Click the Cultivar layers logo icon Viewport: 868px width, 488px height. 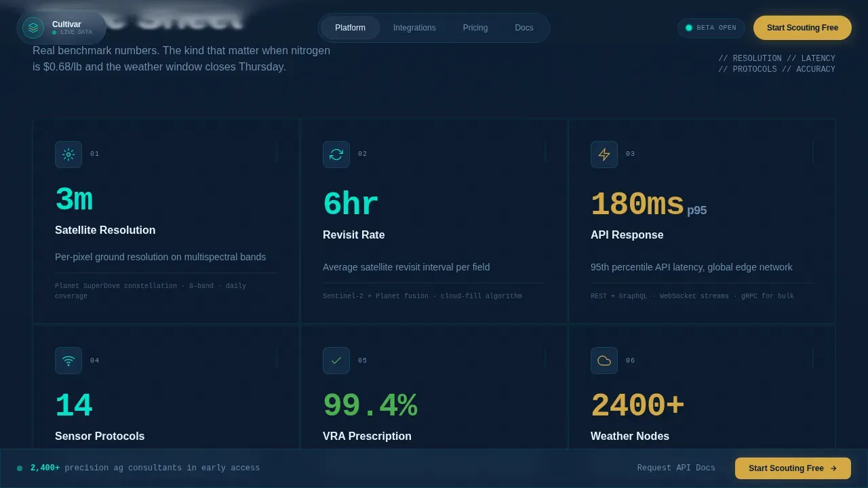click(33, 28)
